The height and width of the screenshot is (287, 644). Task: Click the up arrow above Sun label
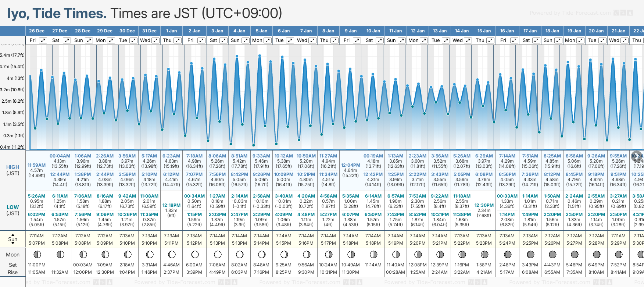pyautogui.click(x=13, y=234)
